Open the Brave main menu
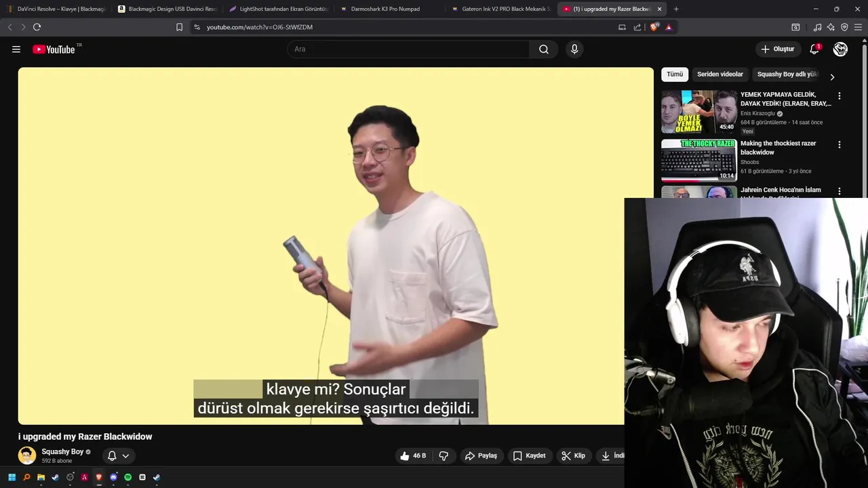The image size is (868, 488). click(x=858, y=27)
